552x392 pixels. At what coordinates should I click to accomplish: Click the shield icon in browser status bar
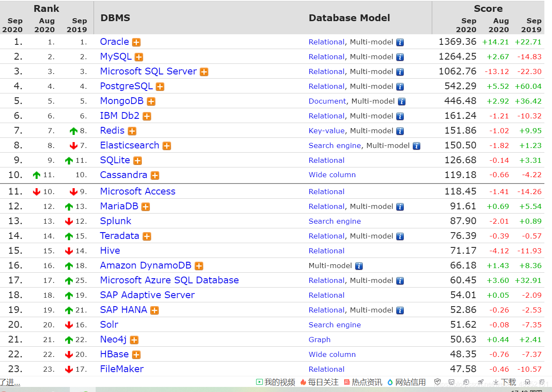[438, 382]
